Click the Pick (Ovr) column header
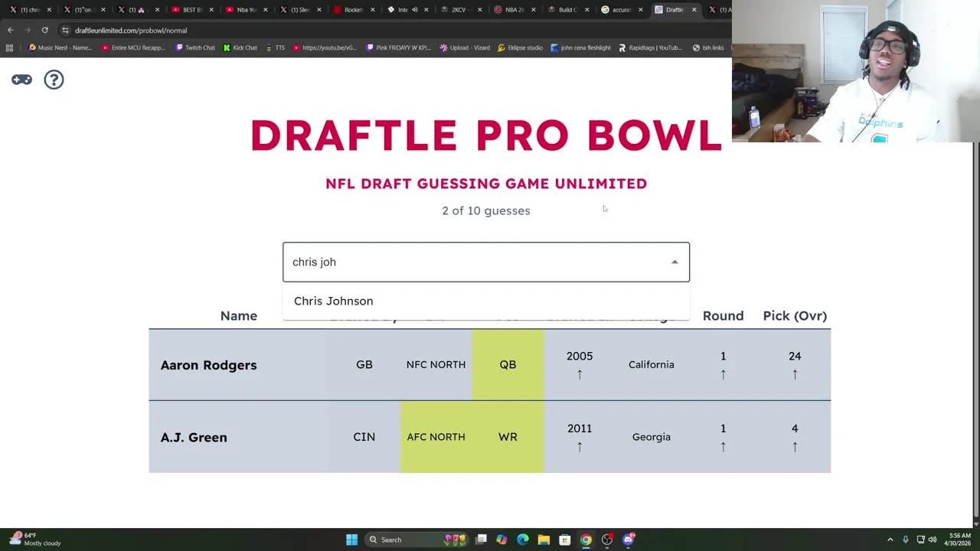Screen dimensions: 980x551 tap(795, 315)
